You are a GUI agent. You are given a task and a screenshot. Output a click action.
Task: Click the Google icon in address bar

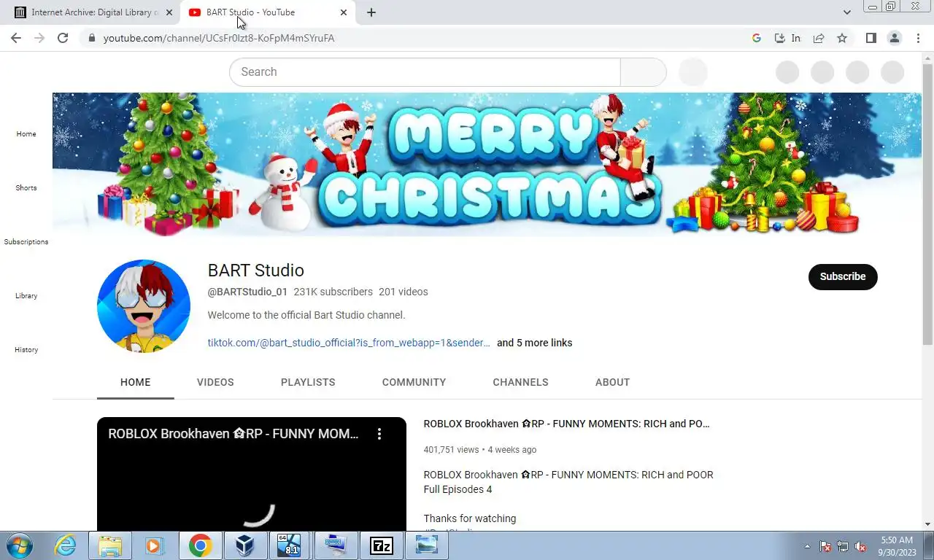[757, 38]
